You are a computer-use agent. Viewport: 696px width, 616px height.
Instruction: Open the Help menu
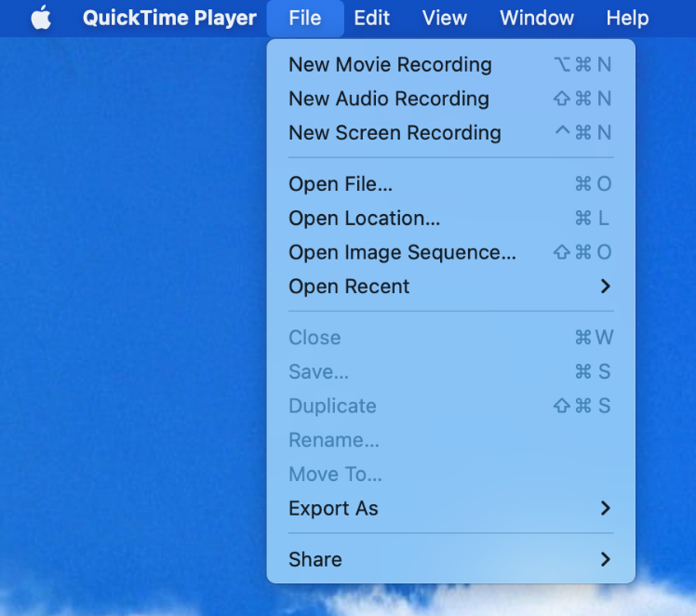click(x=627, y=19)
